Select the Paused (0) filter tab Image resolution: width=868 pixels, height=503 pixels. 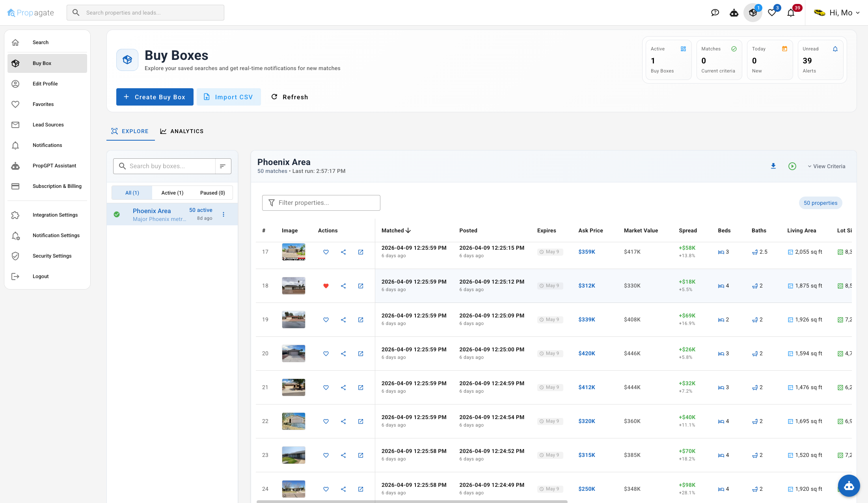212,193
